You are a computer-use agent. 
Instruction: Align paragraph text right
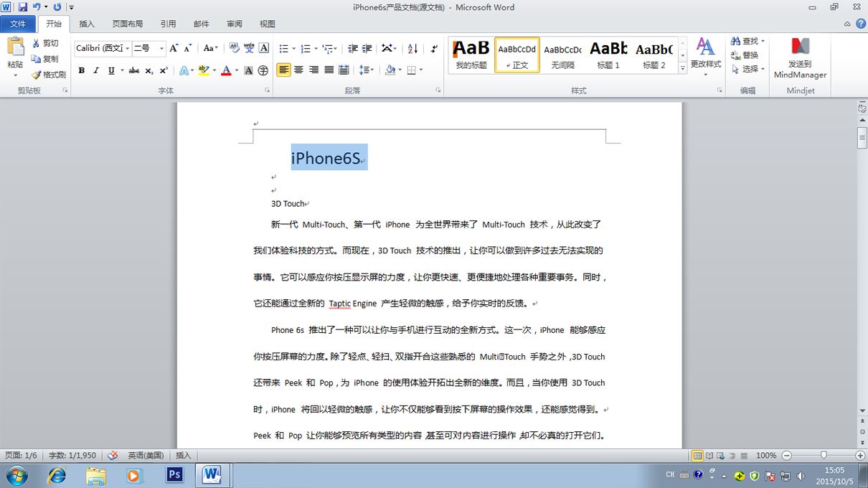(x=313, y=70)
